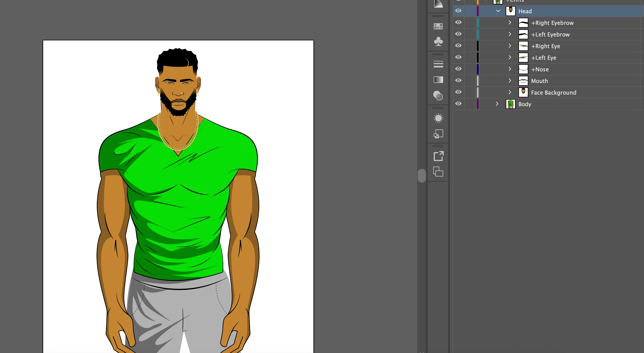
Task: Open the Gradient panel icon
Action: pos(438,80)
